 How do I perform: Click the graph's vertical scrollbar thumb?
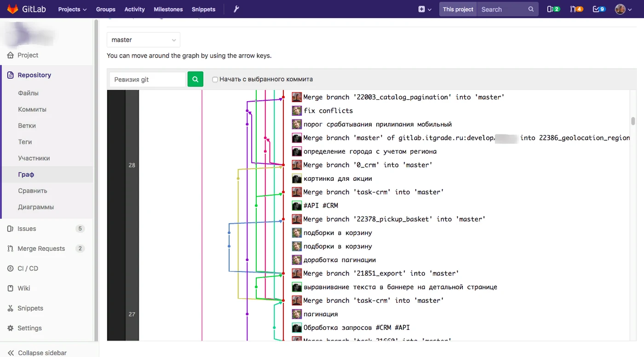click(x=633, y=121)
